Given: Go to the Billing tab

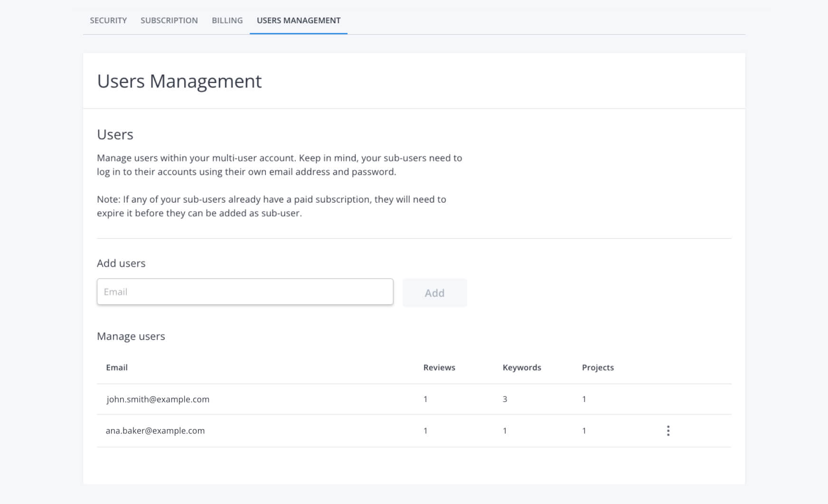Looking at the screenshot, I should click(x=227, y=20).
